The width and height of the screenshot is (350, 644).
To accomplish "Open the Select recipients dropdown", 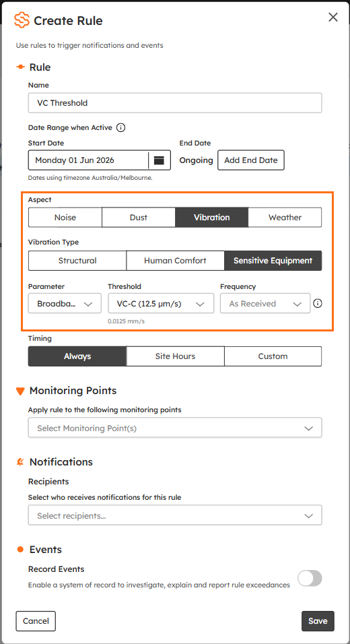I will [x=175, y=515].
